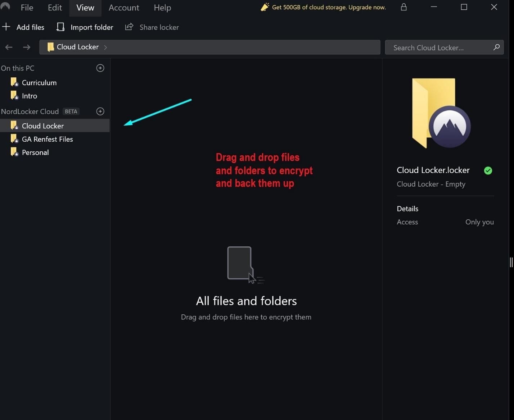Click the Personal locker folder icon
514x420 pixels.
click(x=14, y=152)
